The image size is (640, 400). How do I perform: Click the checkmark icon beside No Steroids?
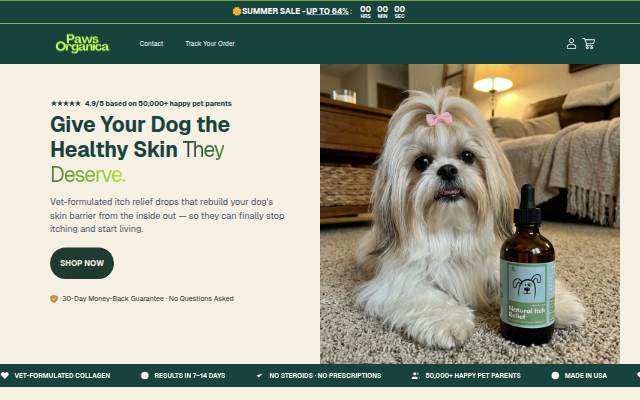point(260,376)
